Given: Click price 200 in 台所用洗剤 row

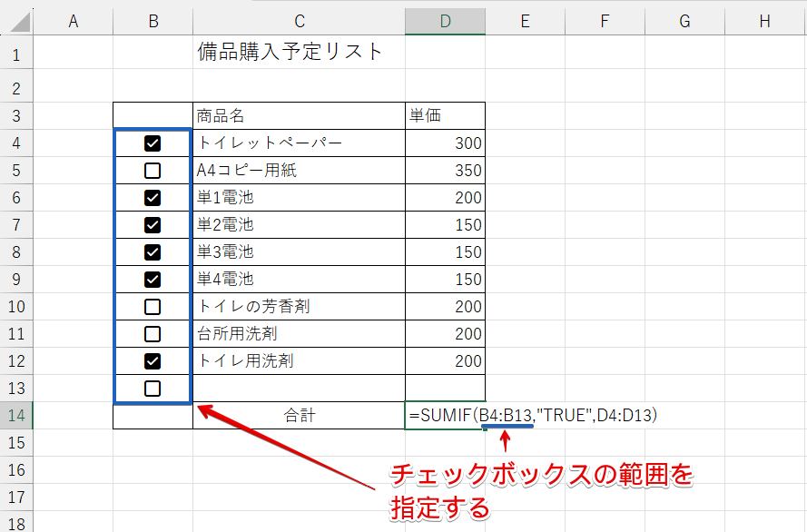Looking at the screenshot, I should pyautogui.click(x=445, y=334).
